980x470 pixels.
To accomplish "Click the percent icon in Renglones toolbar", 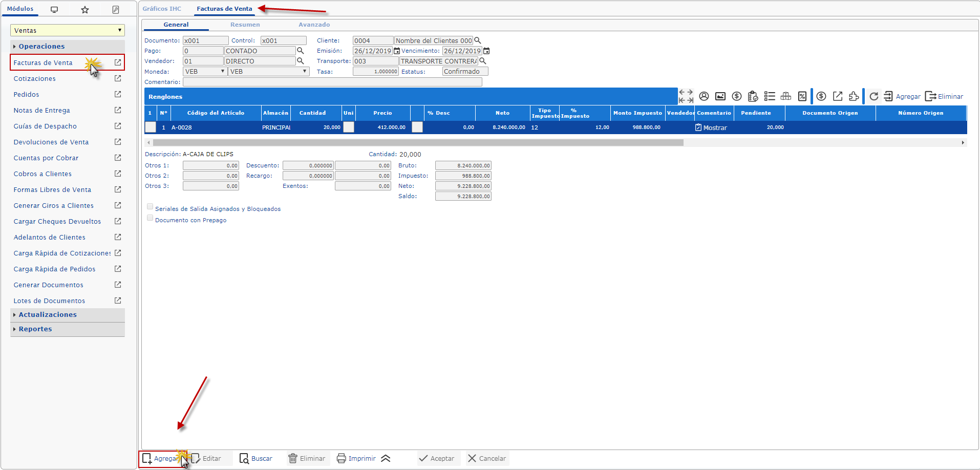I will click(x=802, y=96).
